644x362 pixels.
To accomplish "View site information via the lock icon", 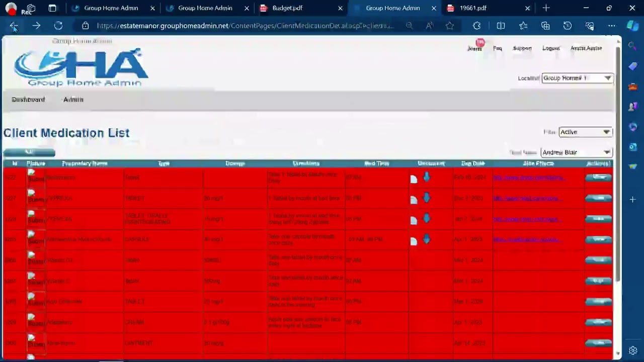I will (86, 26).
